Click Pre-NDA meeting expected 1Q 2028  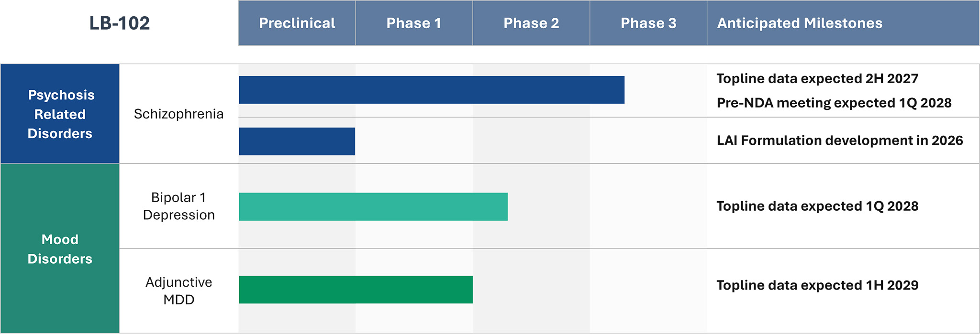tap(834, 103)
